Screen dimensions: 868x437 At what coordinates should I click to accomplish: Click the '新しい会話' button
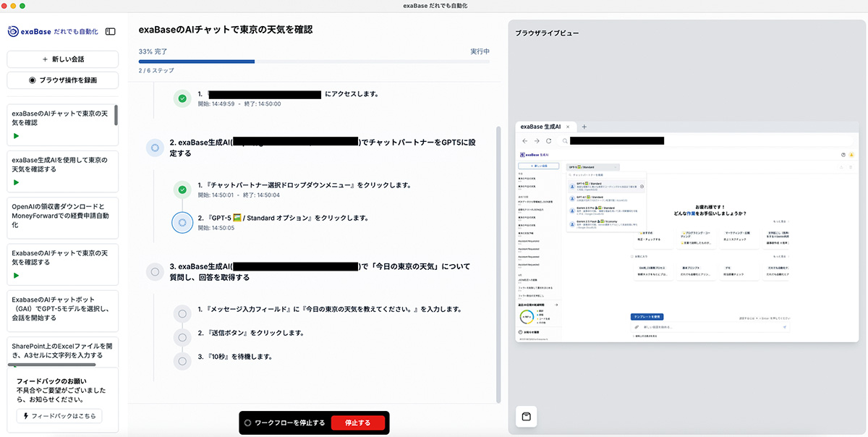pos(62,59)
